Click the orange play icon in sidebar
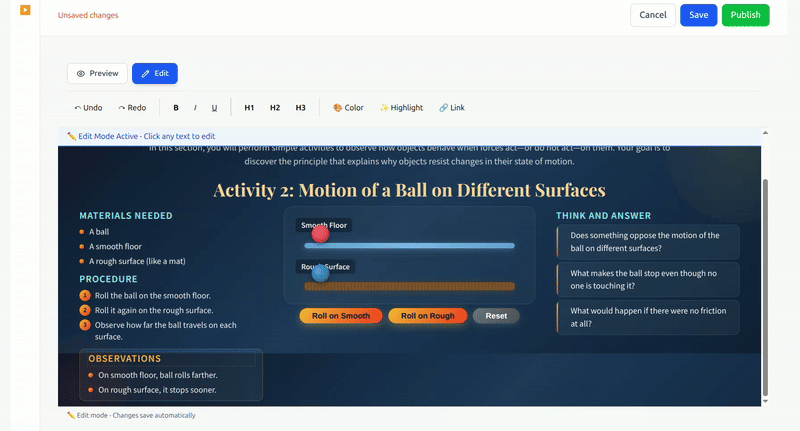The width and height of the screenshot is (800, 431). tap(25, 10)
